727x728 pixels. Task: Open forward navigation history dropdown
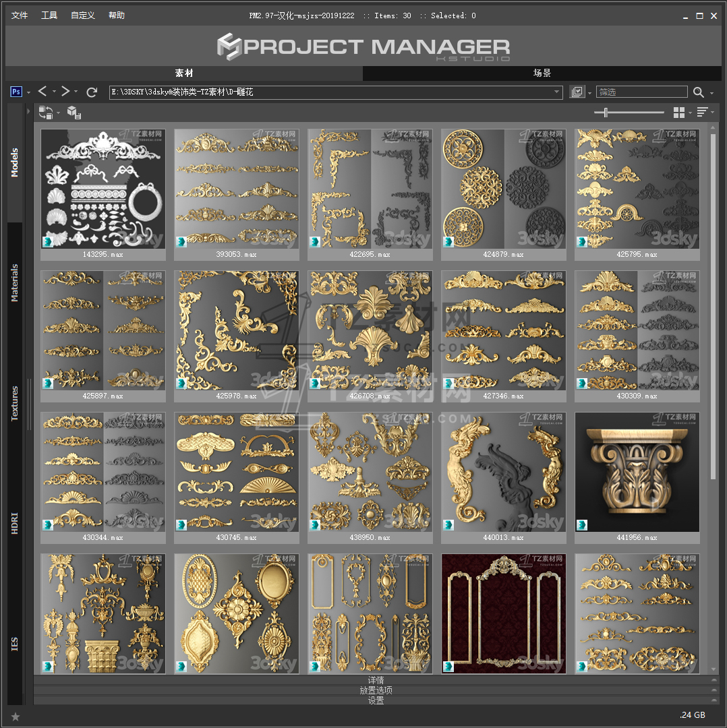tap(76, 92)
